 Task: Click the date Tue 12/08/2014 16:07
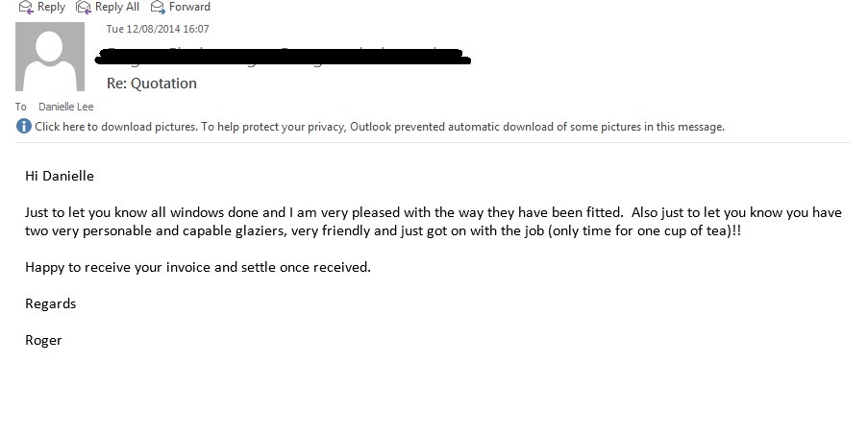157,29
